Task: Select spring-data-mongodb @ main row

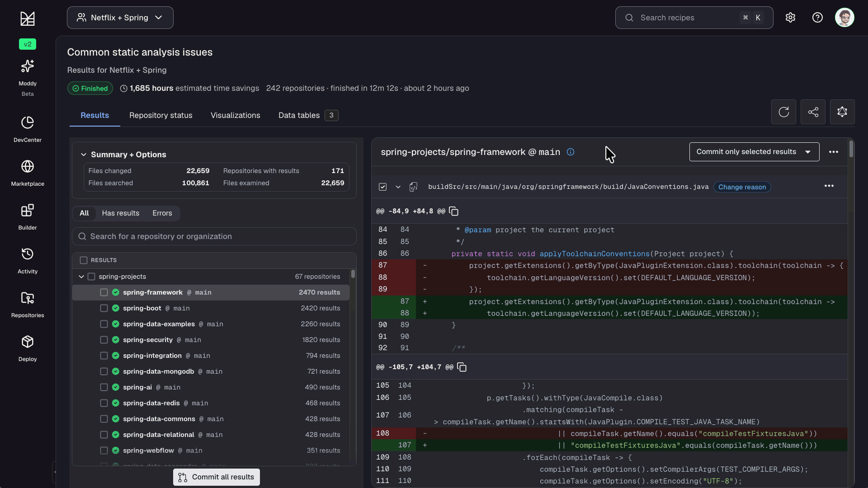Action: (211, 371)
